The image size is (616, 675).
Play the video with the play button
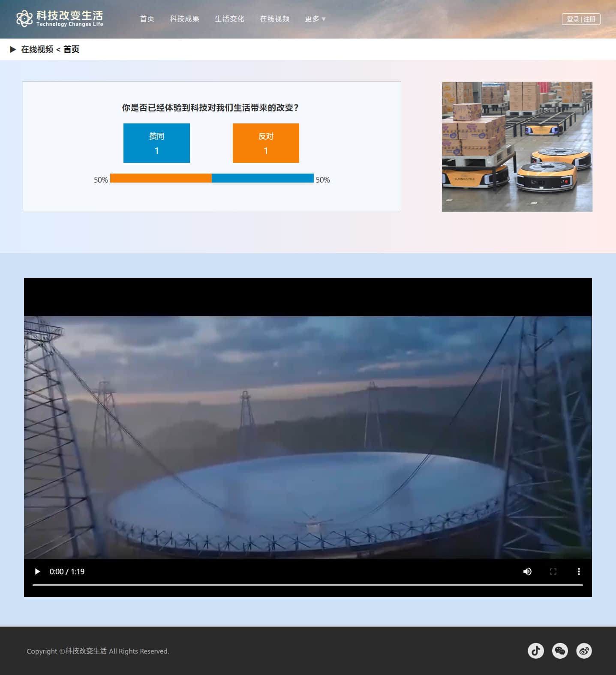tap(37, 571)
